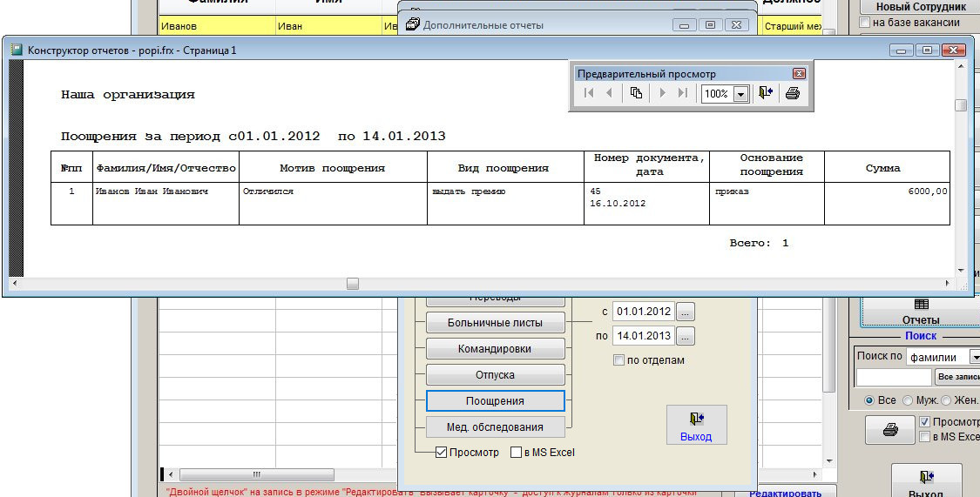Open the 100% zoom dropdown
This screenshot has height=497, width=980.
click(x=741, y=94)
